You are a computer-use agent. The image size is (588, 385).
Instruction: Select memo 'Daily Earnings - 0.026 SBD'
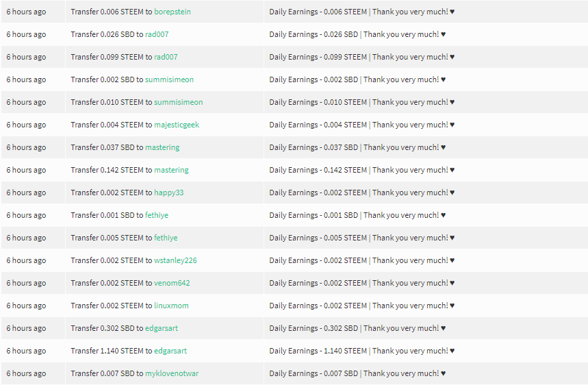pos(314,34)
